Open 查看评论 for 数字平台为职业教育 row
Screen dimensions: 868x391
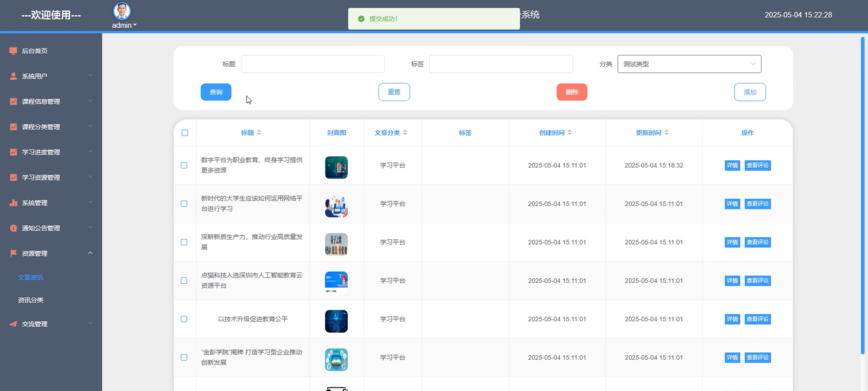pos(757,165)
